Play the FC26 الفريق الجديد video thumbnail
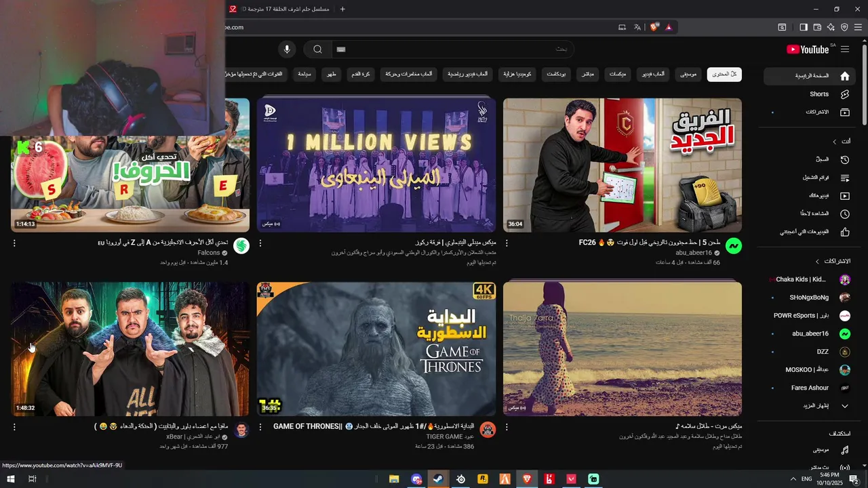This screenshot has width=868, height=488. (x=623, y=165)
